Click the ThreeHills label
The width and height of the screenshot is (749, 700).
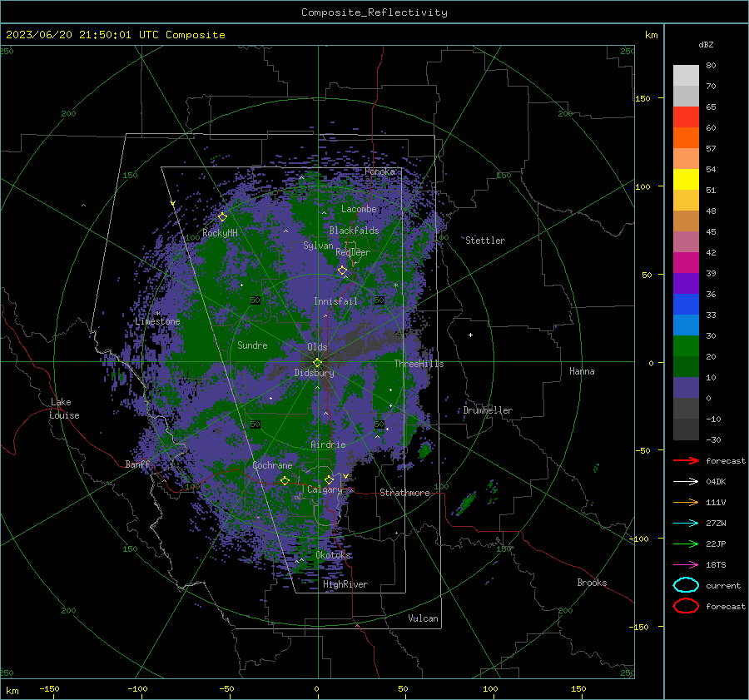pyautogui.click(x=419, y=364)
